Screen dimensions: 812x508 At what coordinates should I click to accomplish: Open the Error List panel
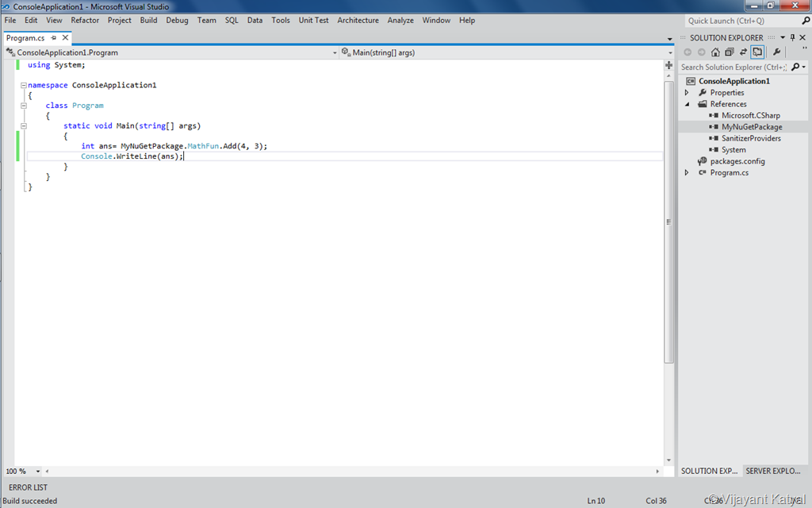click(x=28, y=487)
